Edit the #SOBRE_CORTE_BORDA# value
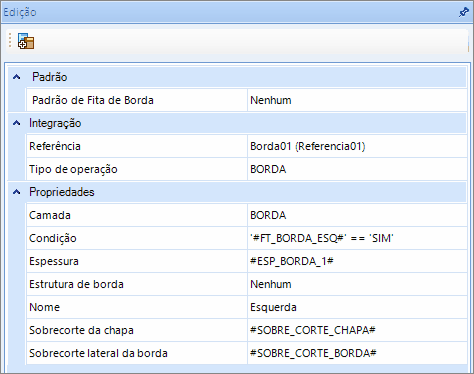The width and height of the screenshot is (474, 374). pyautogui.click(x=357, y=353)
